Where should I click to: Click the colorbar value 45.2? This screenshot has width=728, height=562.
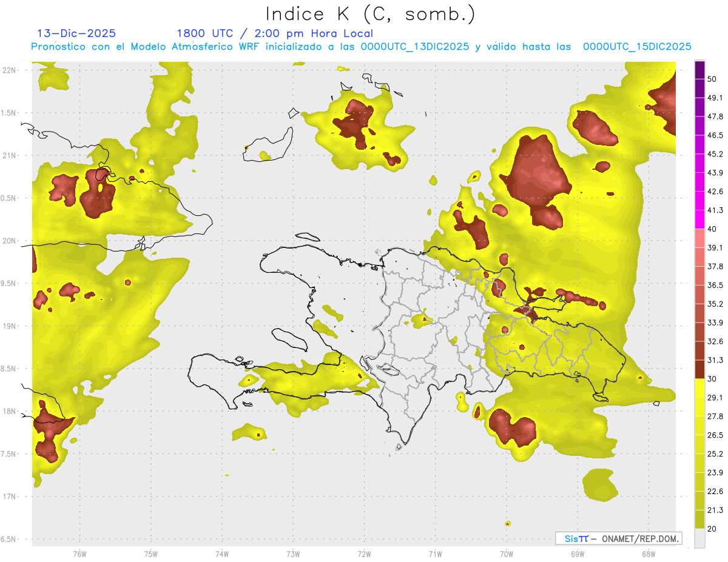click(x=715, y=154)
